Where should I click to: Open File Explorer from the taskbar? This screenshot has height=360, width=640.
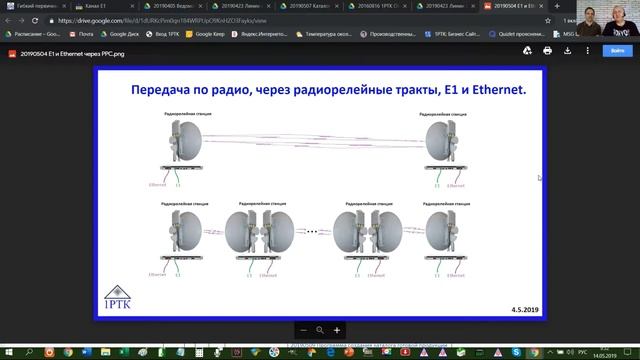[105, 352]
